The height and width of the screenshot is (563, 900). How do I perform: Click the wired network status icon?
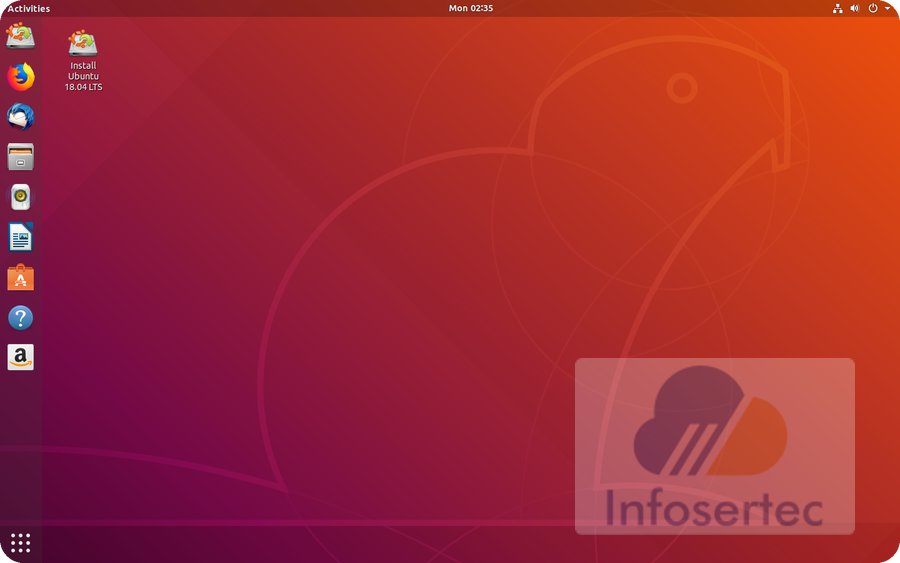pos(837,8)
